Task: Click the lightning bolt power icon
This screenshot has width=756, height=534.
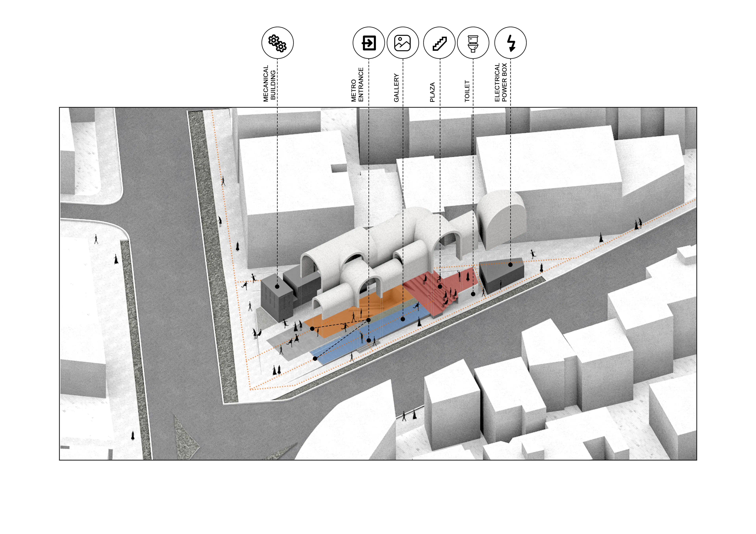Action: pos(510,43)
